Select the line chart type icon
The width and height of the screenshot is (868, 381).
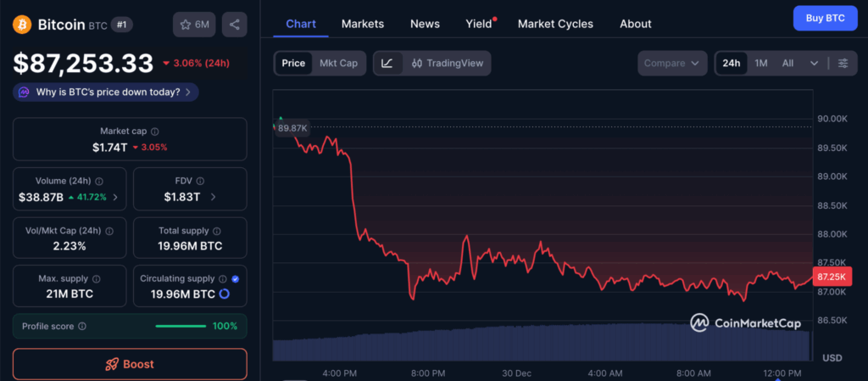coord(387,63)
